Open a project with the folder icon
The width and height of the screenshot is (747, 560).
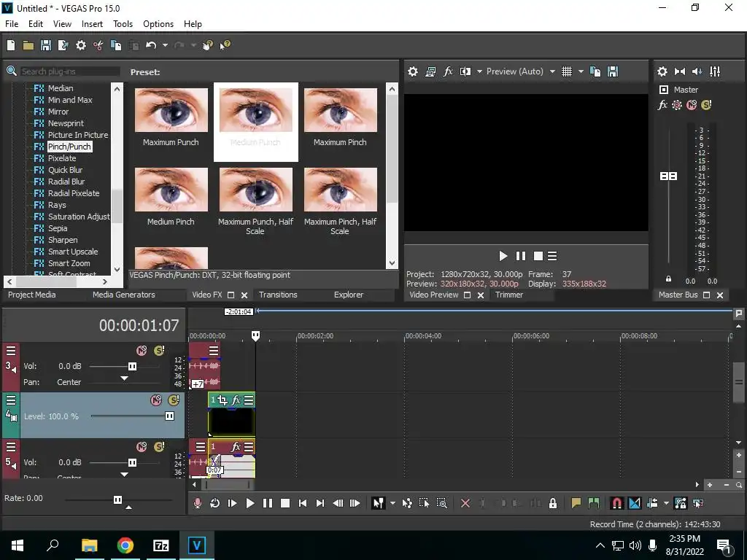(x=28, y=45)
